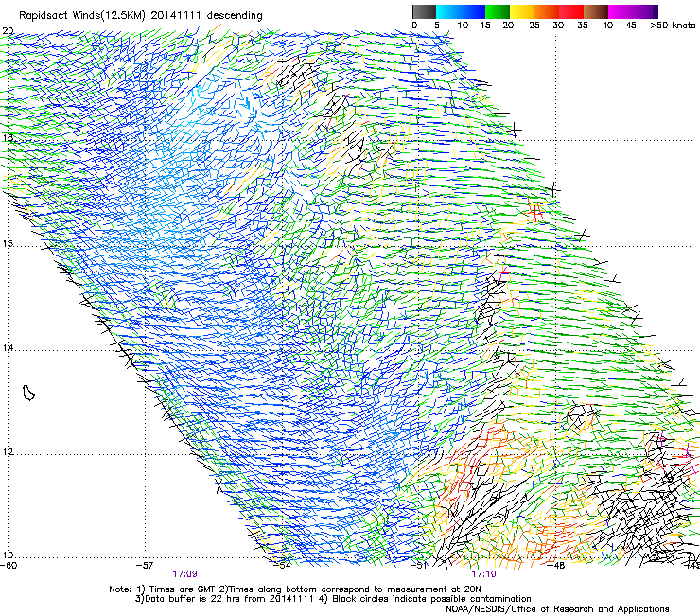Click the green 15-20 knots legend swatch

click(x=498, y=11)
